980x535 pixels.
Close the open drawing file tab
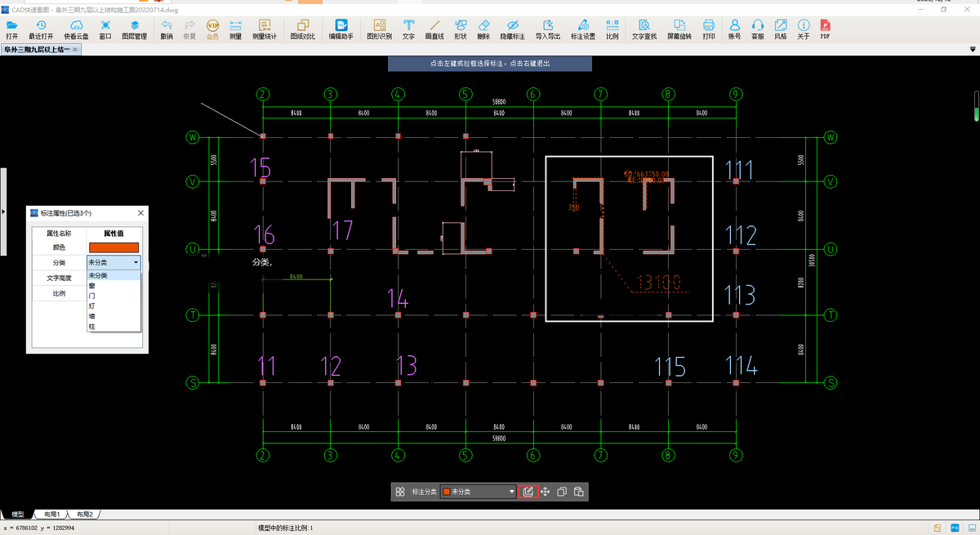click(x=76, y=50)
